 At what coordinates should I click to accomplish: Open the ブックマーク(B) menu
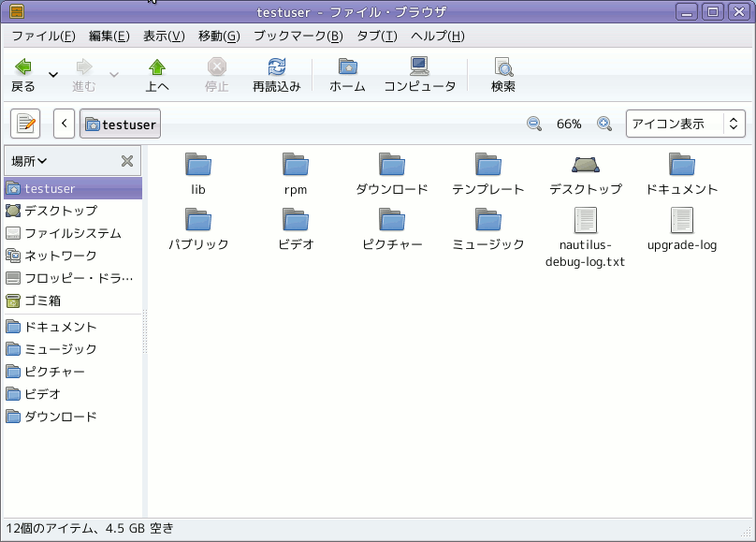[x=298, y=37]
